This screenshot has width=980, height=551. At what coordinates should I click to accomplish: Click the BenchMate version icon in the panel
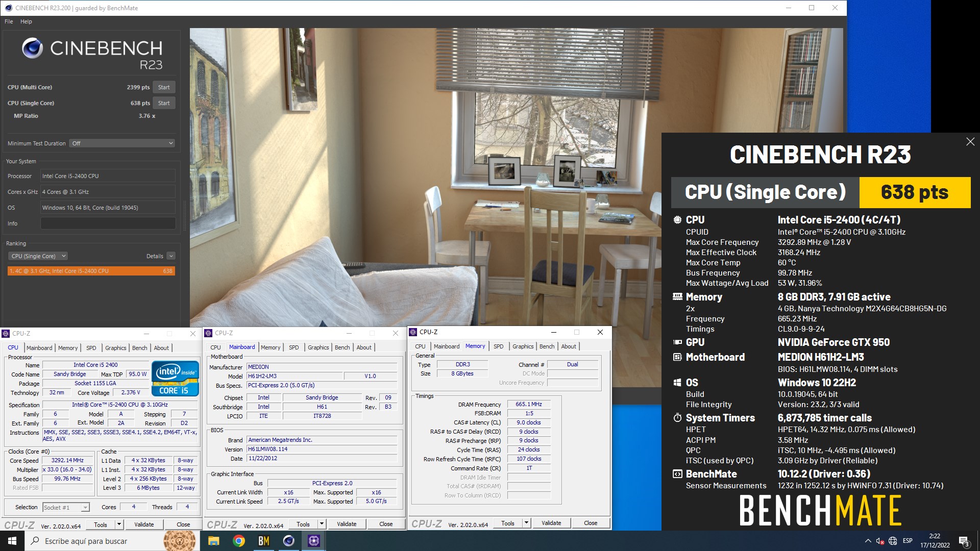click(677, 474)
